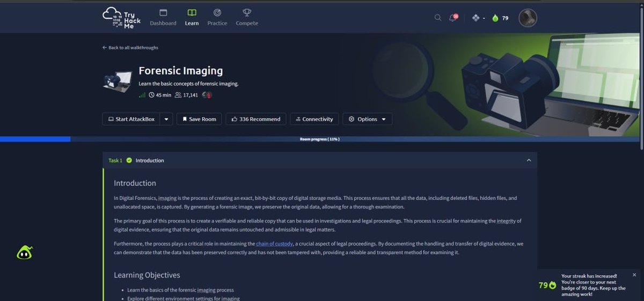Click the Task 1 green checkmark icon
Viewport: 644px width, 301px height.
pyautogui.click(x=129, y=160)
